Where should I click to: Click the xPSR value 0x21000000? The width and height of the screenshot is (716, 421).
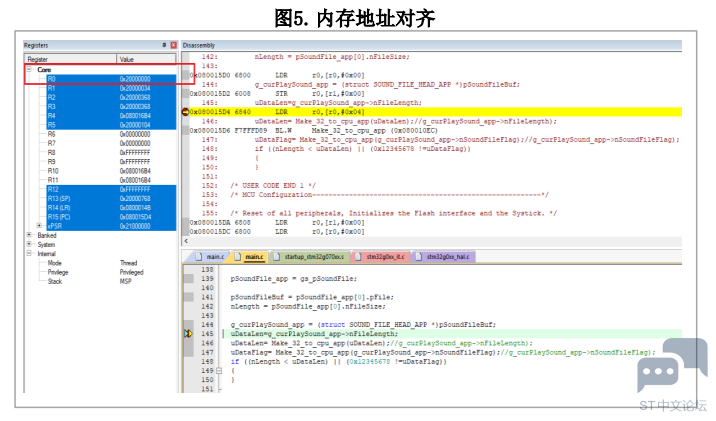pos(135,226)
